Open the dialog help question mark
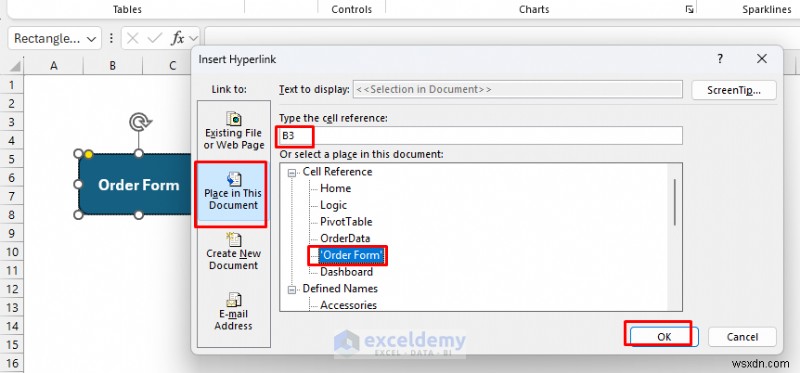Viewport: 800px width, 373px height. (719, 59)
